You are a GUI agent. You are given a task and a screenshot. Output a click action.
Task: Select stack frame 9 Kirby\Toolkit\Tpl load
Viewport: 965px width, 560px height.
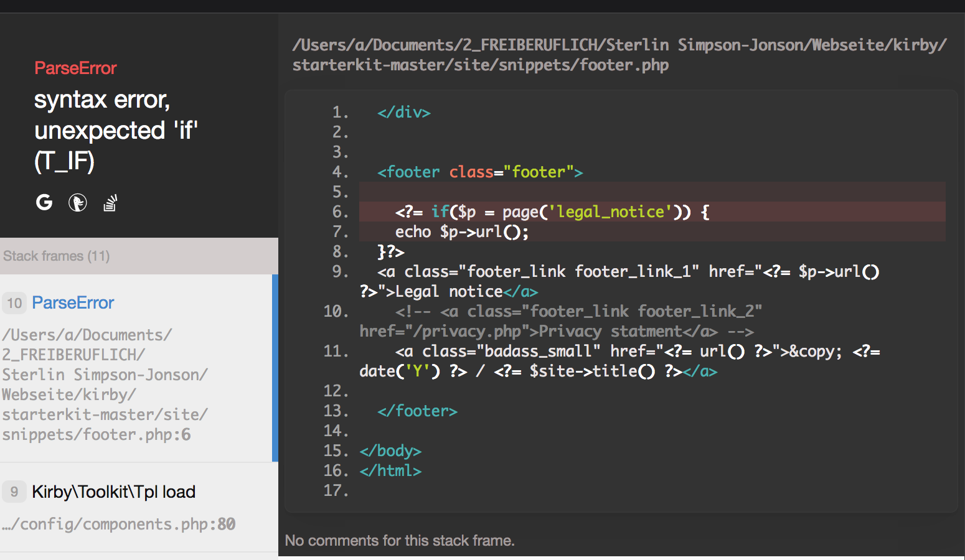(139, 507)
